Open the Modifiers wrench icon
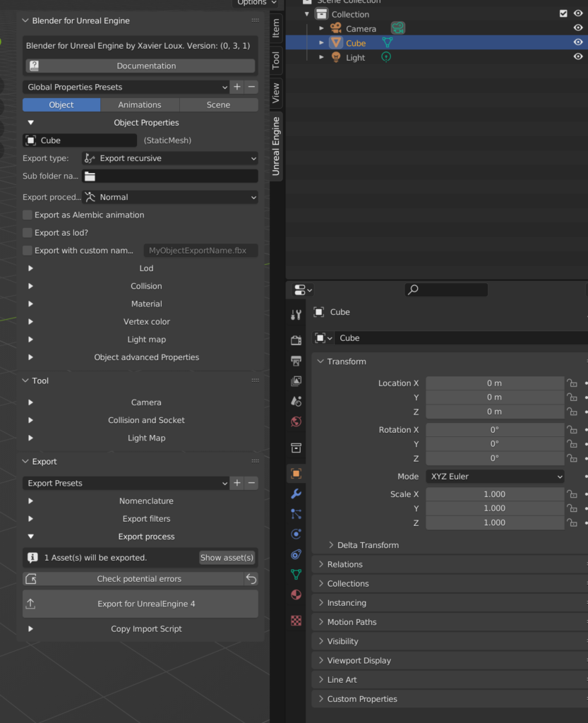 coord(296,494)
